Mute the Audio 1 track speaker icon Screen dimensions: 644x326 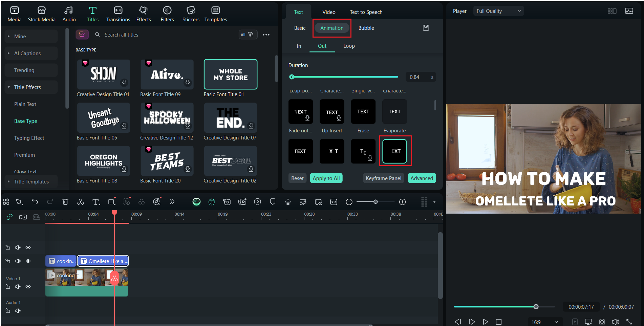pyautogui.click(x=18, y=310)
